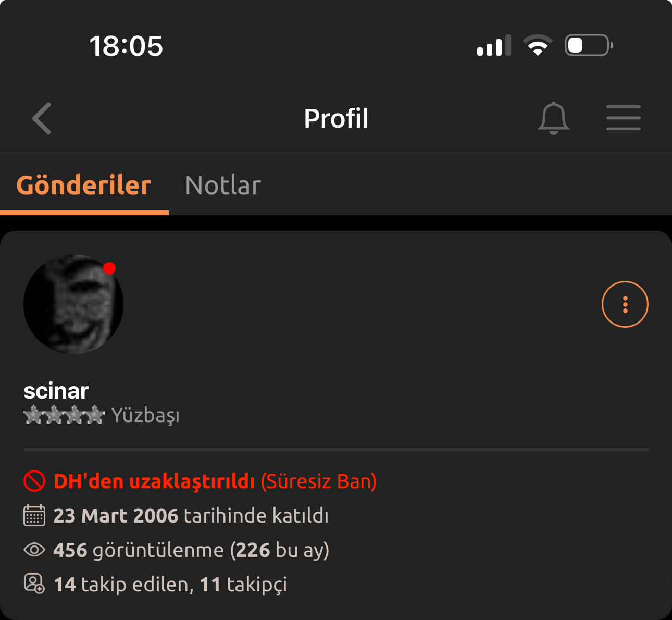Tap the battery indicator in status bar
Image resolution: width=672 pixels, height=620 pixels.
pyautogui.click(x=589, y=45)
